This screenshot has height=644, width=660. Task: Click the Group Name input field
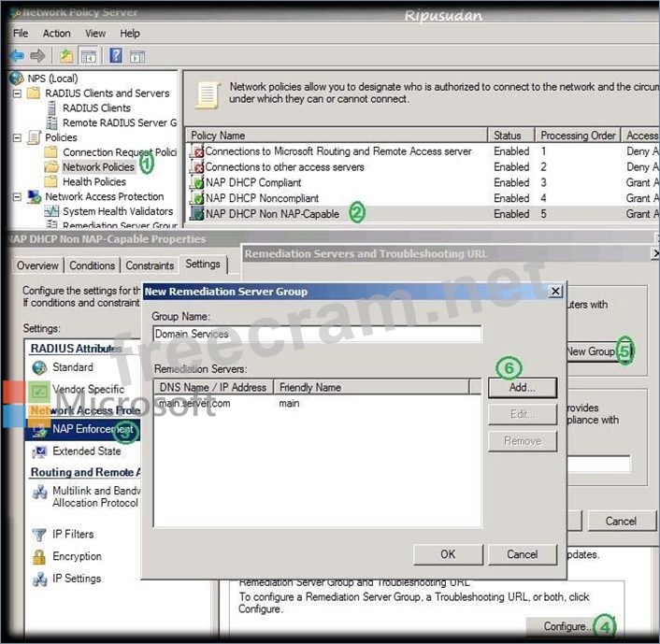coord(317,334)
